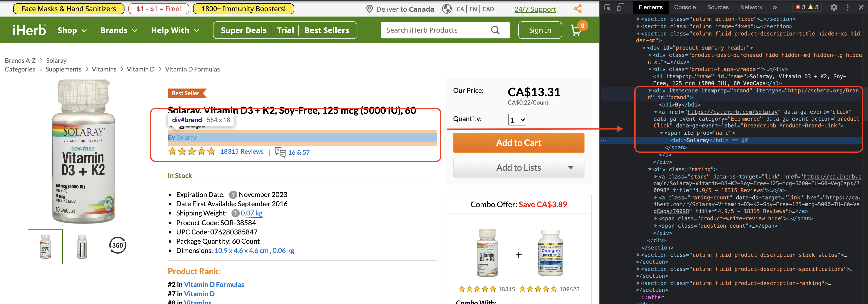Click the Add to Cart button
This screenshot has width=868, height=304.
519,143
